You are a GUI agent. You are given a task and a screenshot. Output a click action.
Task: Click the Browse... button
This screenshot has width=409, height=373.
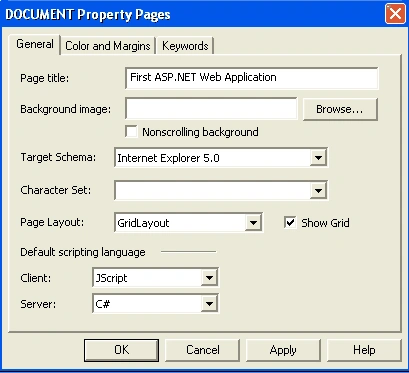[x=340, y=109]
